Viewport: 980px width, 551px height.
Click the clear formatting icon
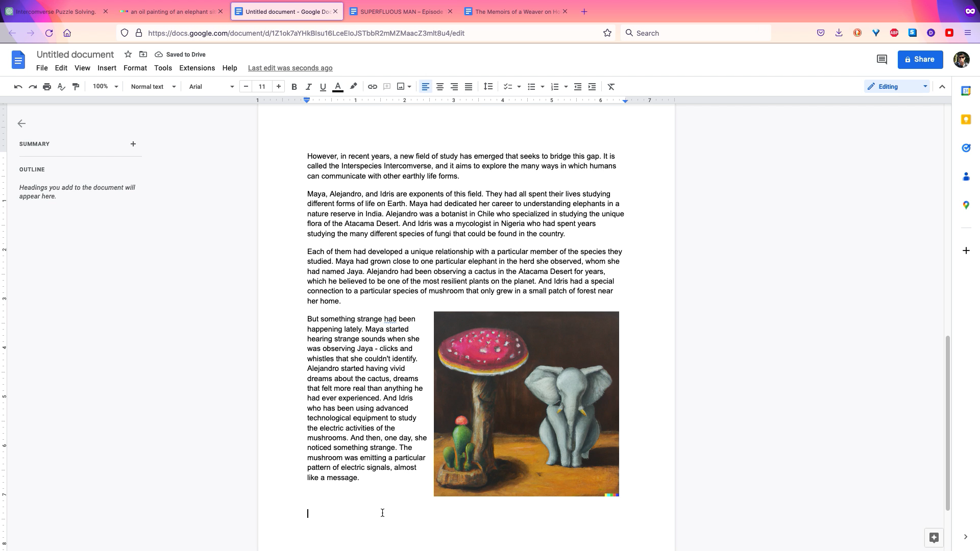(611, 87)
